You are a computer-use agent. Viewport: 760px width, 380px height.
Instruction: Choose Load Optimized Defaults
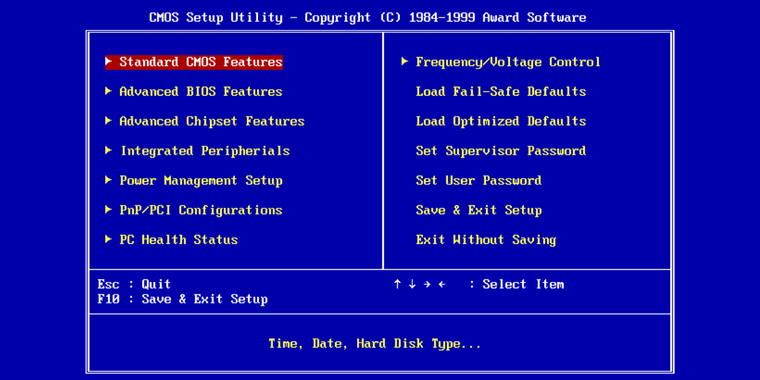click(501, 121)
